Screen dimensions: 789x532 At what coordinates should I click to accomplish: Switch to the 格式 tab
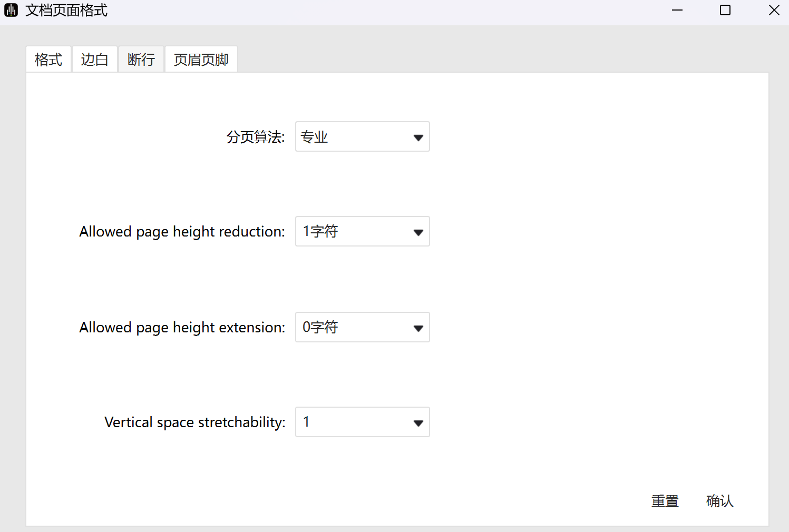(48, 60)
